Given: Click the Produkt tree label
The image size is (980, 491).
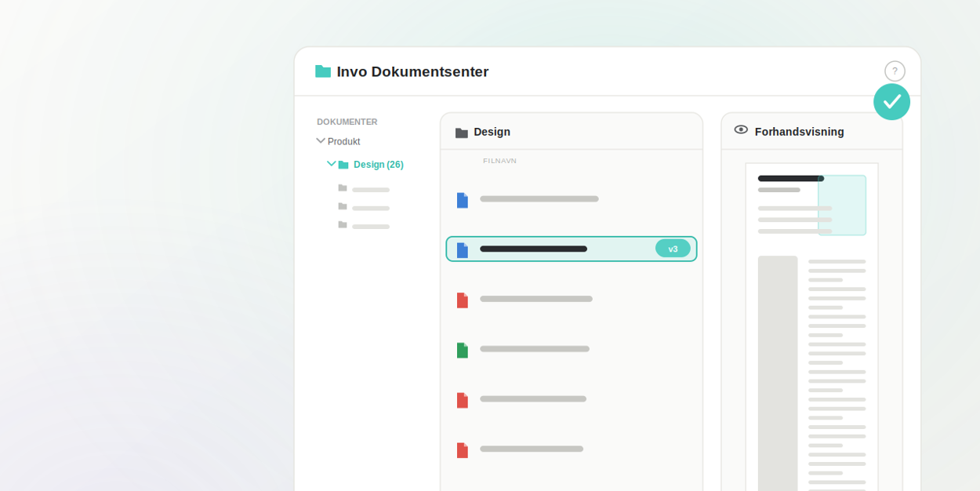Looking at the screenshot, I should coord(344,142).
